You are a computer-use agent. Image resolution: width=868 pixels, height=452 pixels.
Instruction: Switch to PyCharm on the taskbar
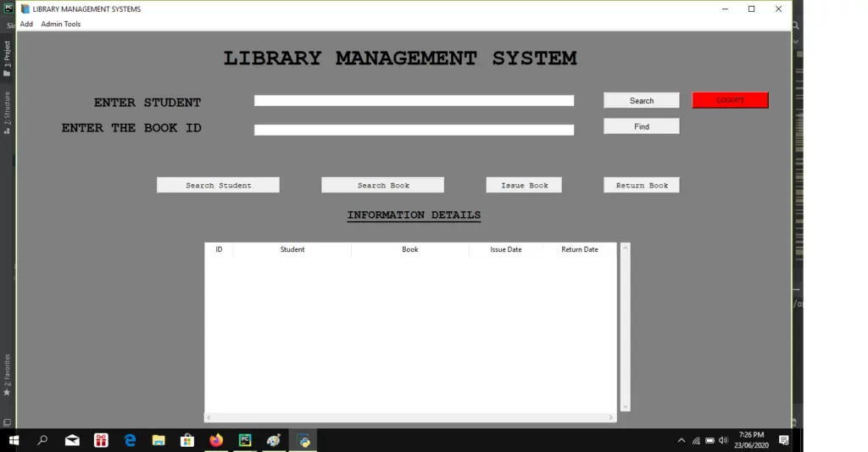(x=245, y=440)
